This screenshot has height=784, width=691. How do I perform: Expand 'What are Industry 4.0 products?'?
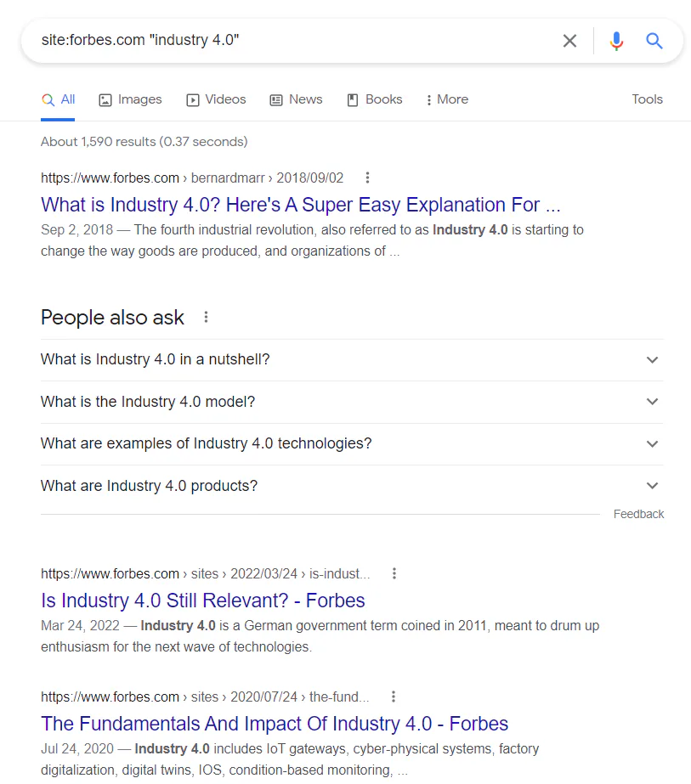(x=352, y=486)
